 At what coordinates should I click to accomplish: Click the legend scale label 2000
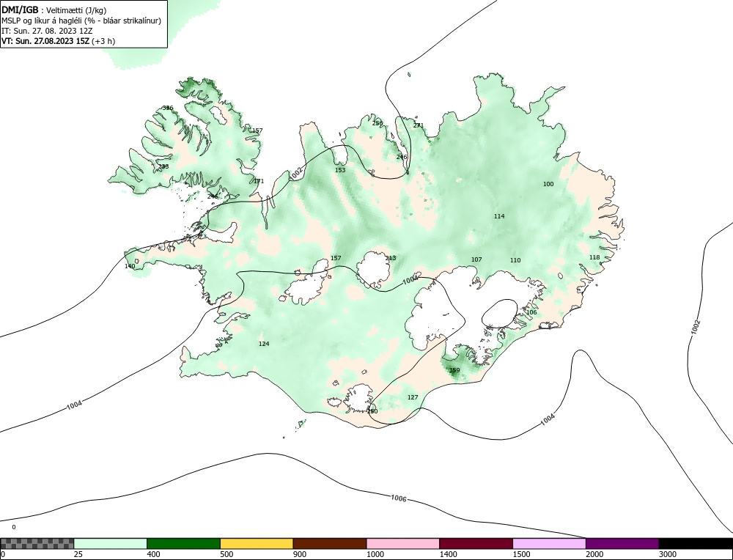point(594,554)
